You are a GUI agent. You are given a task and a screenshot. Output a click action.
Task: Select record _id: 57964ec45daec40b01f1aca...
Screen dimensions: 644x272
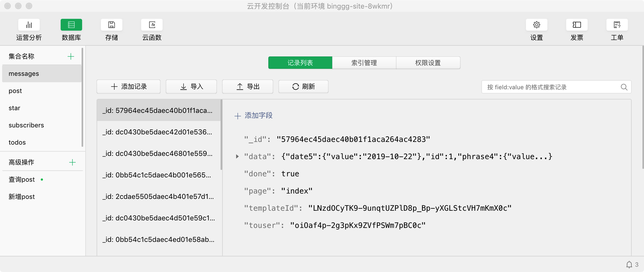click(x=159, y=110)
